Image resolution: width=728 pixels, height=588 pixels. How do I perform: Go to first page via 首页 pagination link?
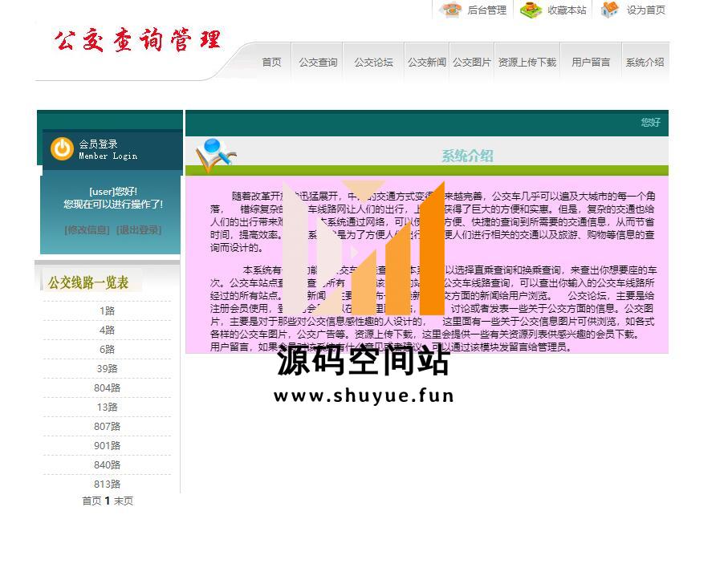click(x=92, y=501)
